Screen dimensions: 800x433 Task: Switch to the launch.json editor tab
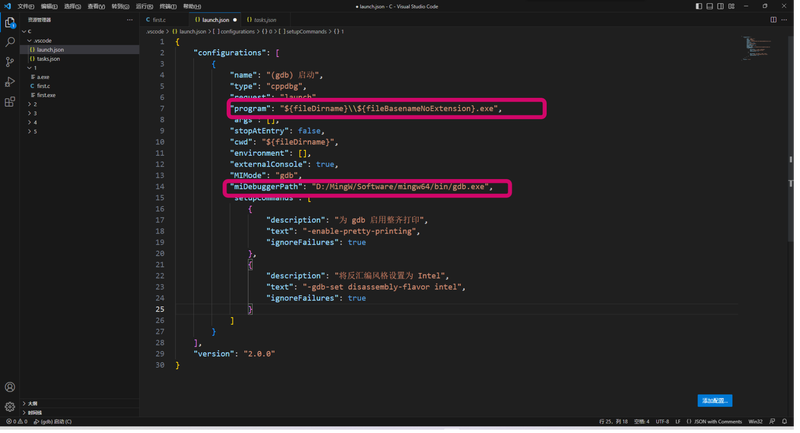point(215,20)
